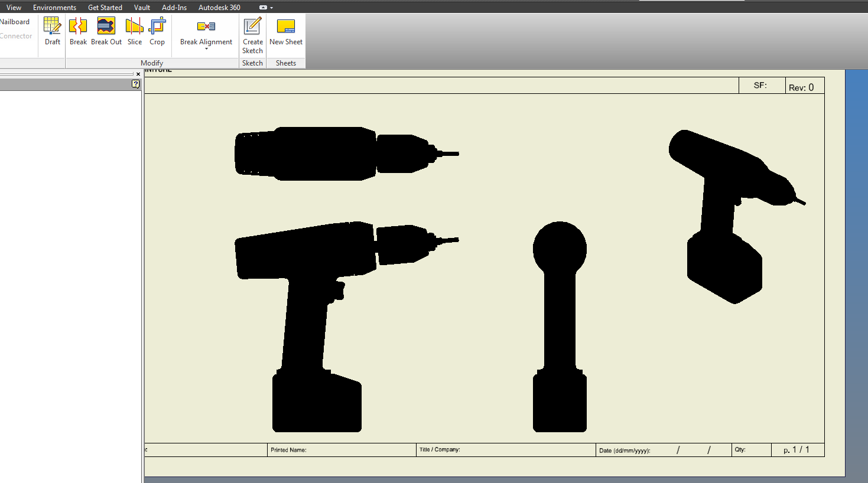
Task: Open the Vault menu
Action: [x=142, y=7]
